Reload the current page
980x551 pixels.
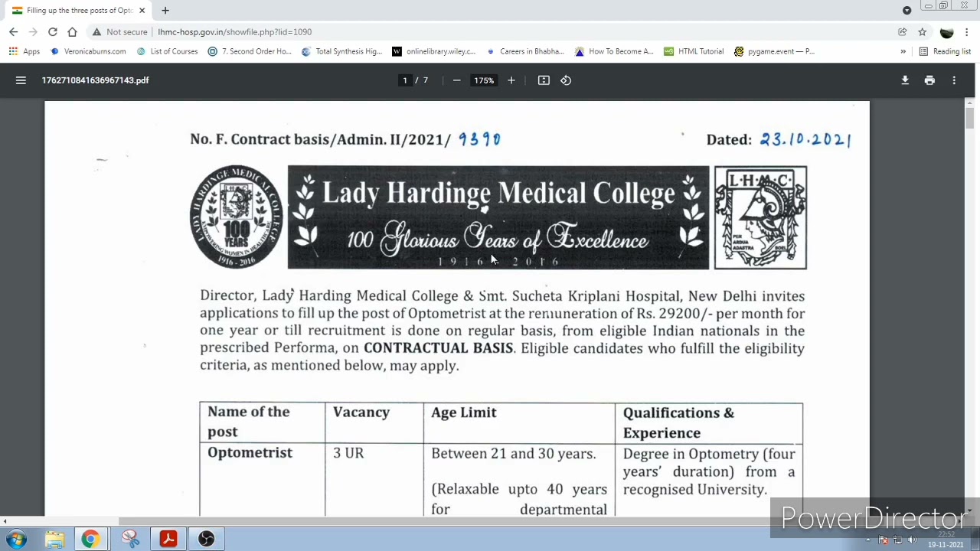point(53,32)
